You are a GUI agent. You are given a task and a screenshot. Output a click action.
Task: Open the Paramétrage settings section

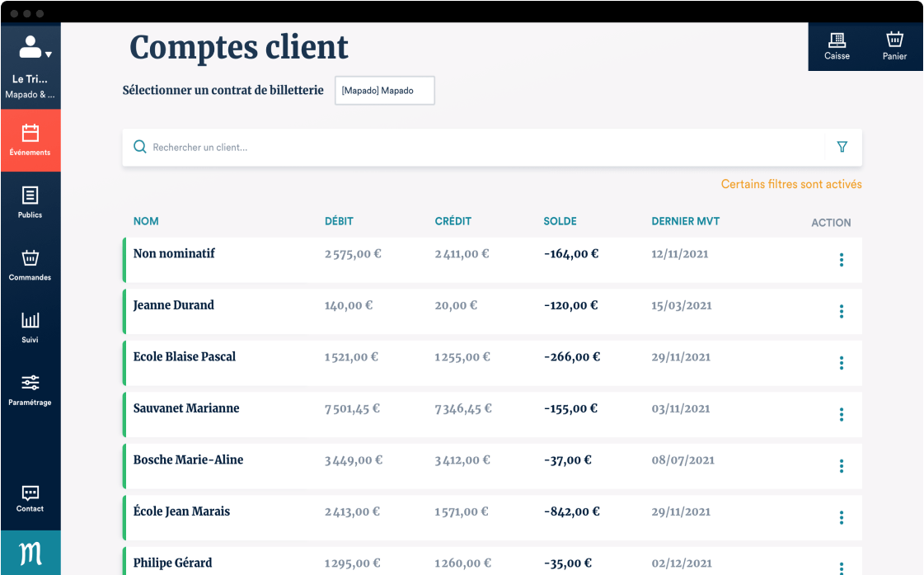click(30, 388)
